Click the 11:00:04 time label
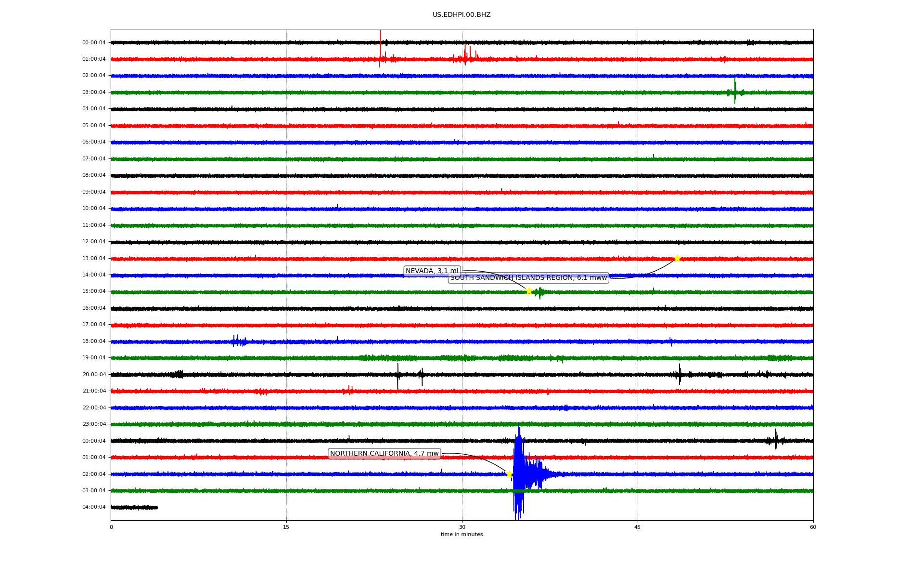 [94, 225]
